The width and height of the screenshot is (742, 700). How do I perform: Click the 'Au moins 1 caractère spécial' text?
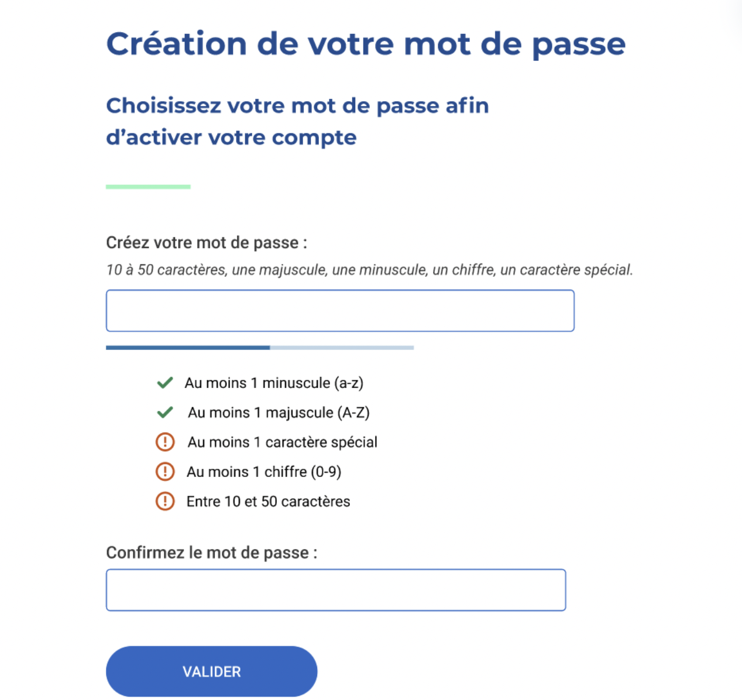(282, 442)
